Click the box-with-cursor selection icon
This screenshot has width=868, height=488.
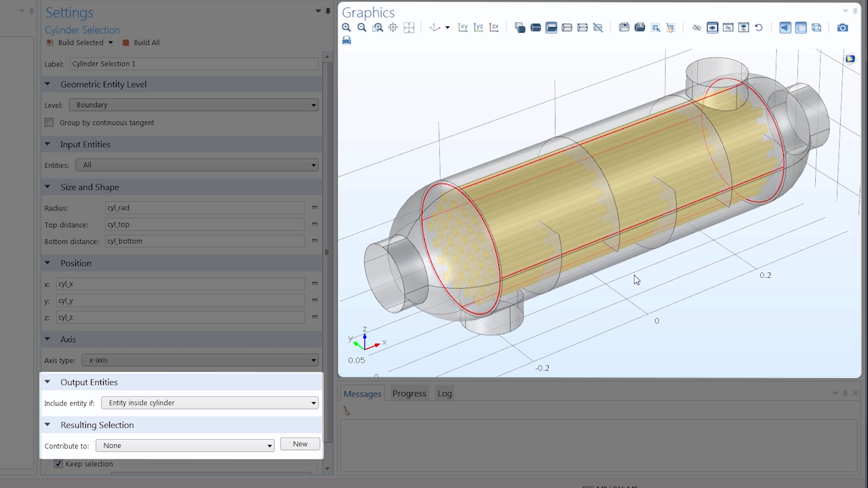coord(655,28)
